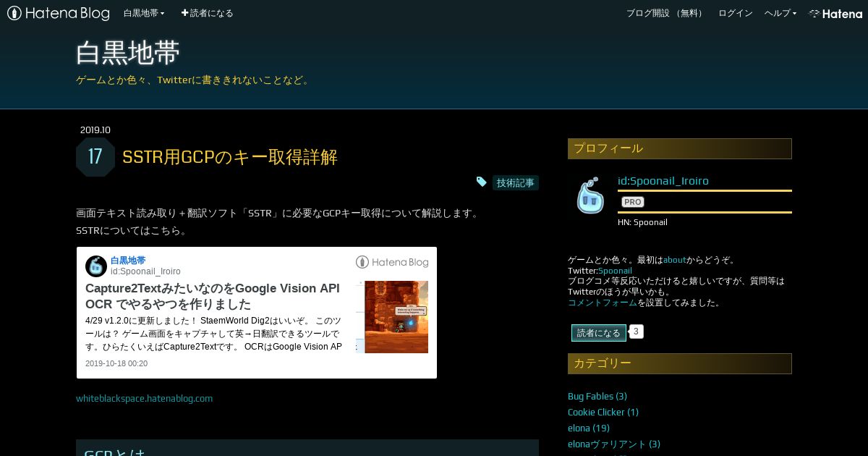Open Spoonail_Iroiro profile avatar image

pyautogui.click(x=590, y=195)
